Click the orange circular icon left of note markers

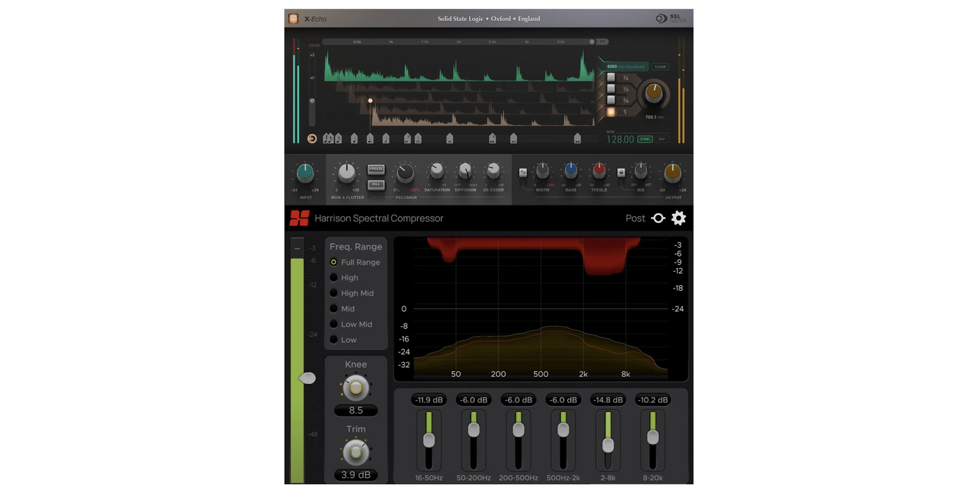[312, 139]
